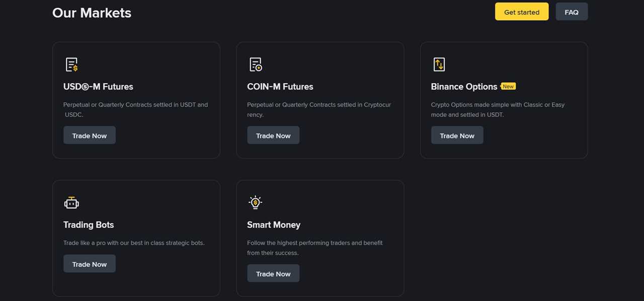Screen dimensions: 644x301
Task: Click Trade Now under Trading Bots
Action: [x=90, y=263]
